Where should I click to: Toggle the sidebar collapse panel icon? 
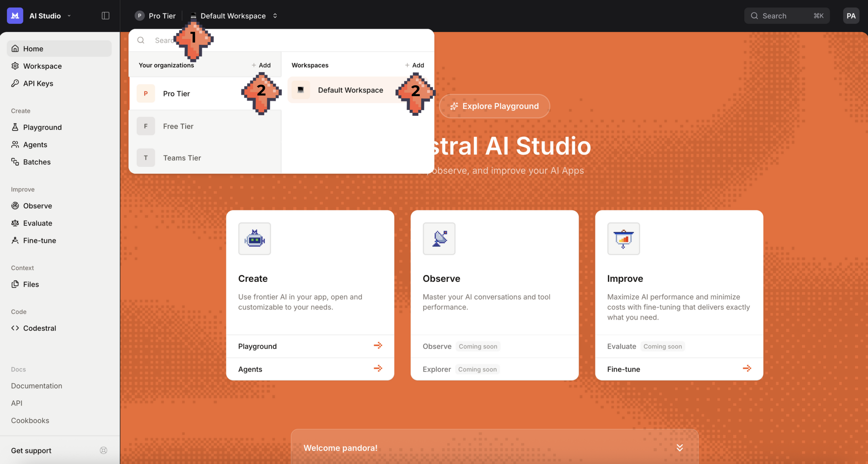coord(105,15)
